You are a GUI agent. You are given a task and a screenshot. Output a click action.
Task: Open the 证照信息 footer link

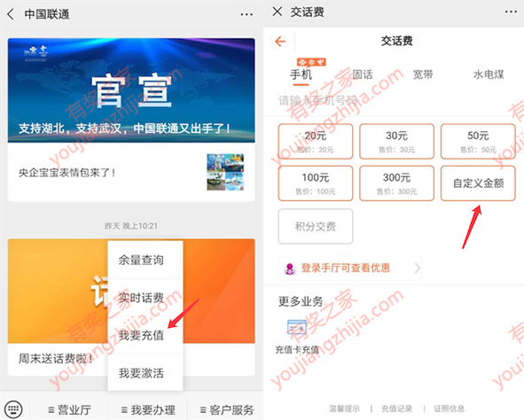pyautogui.click(x=449, y=408)
